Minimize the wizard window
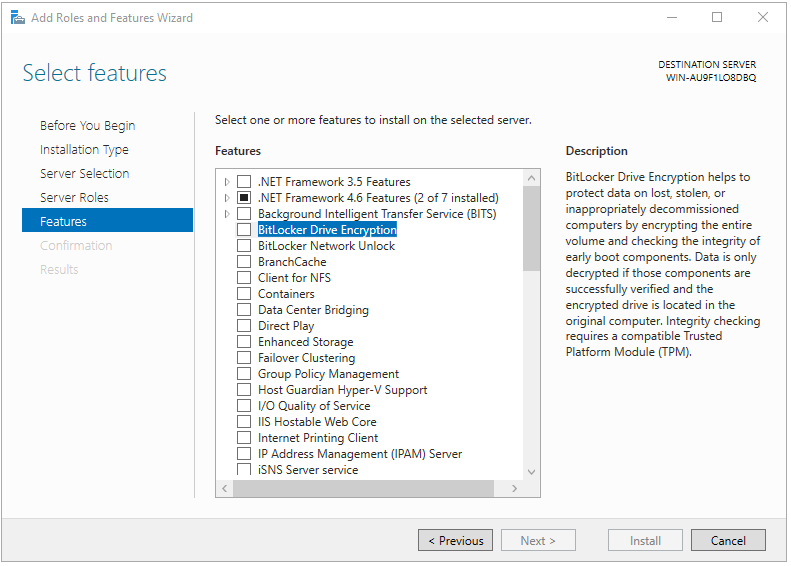 point(672,18)
